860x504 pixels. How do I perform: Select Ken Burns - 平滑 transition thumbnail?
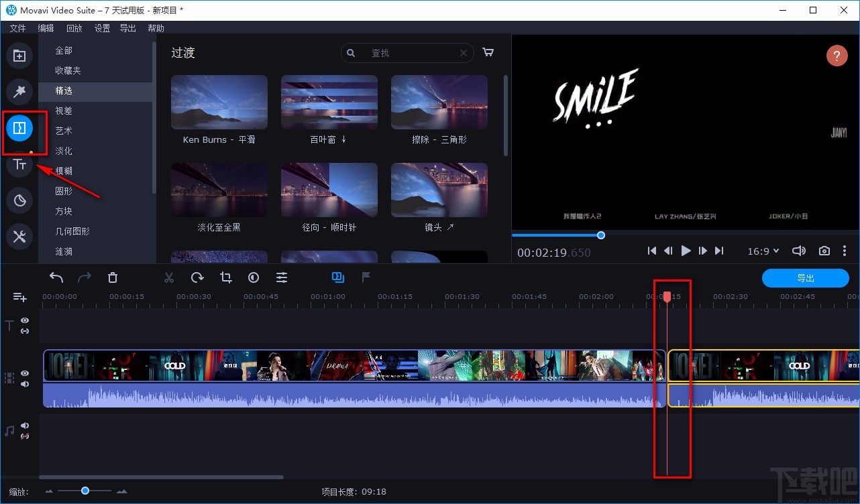pyautogui.click(x=219, y=102)
